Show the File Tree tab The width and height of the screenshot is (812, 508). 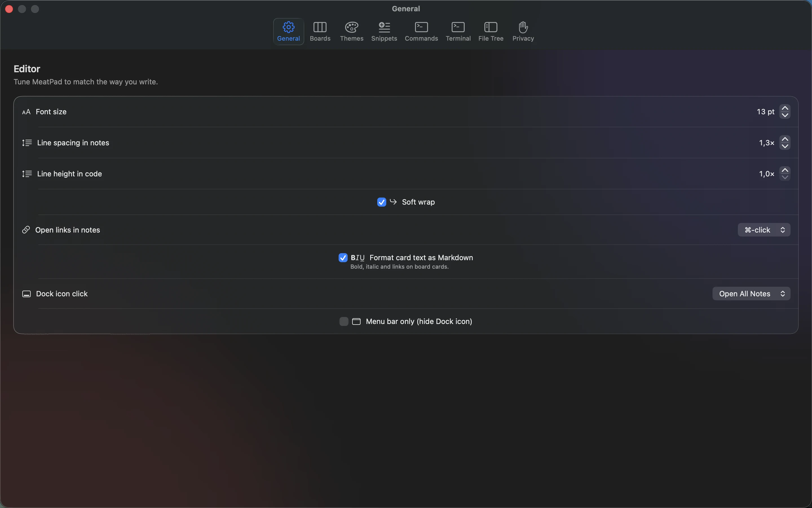[x=491, y=32]
